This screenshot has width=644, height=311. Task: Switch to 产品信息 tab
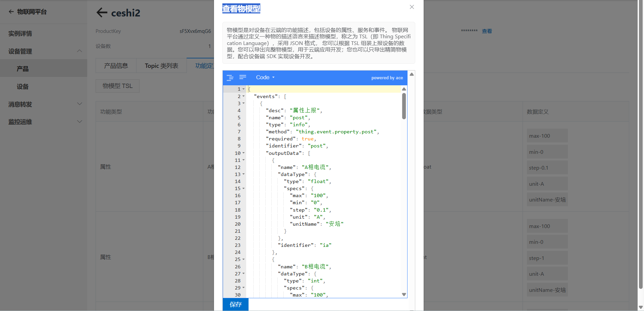(116, 66)
